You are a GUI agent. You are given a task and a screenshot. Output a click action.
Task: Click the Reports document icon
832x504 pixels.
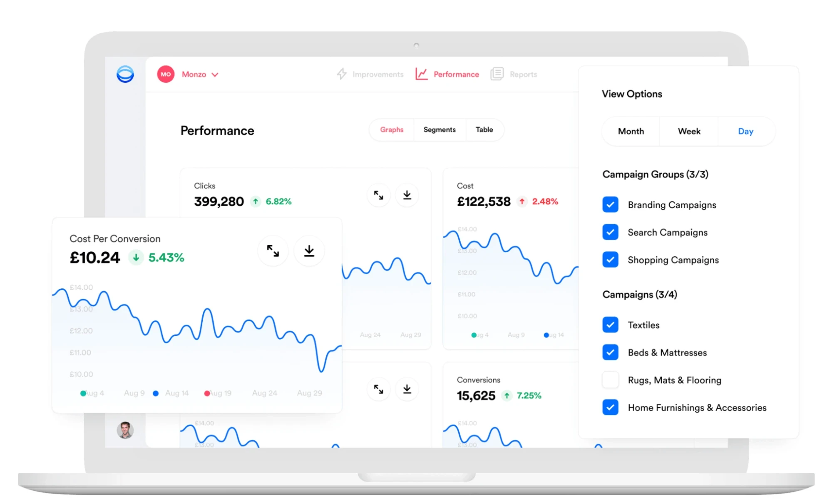(x=498, y=74)
